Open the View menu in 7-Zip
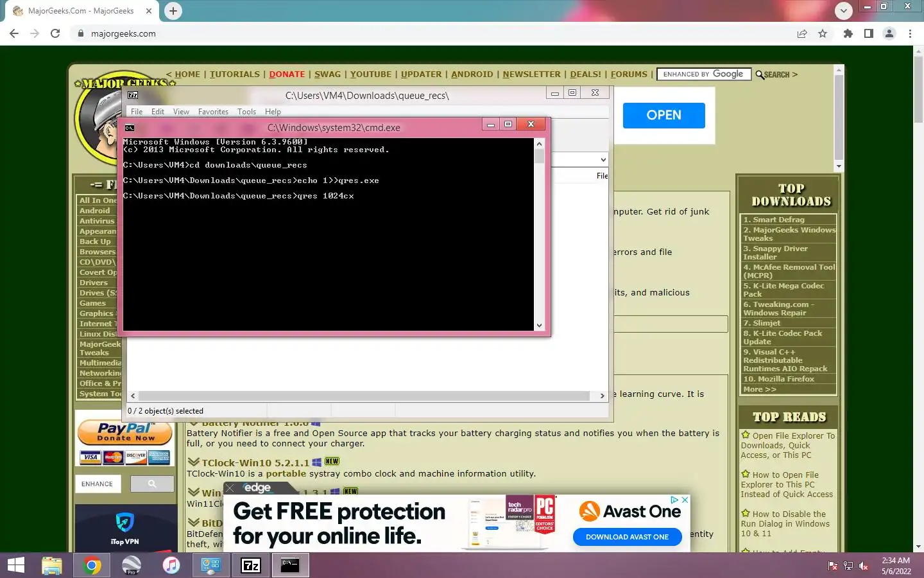924x578 pixels. (x=181, y=112)
